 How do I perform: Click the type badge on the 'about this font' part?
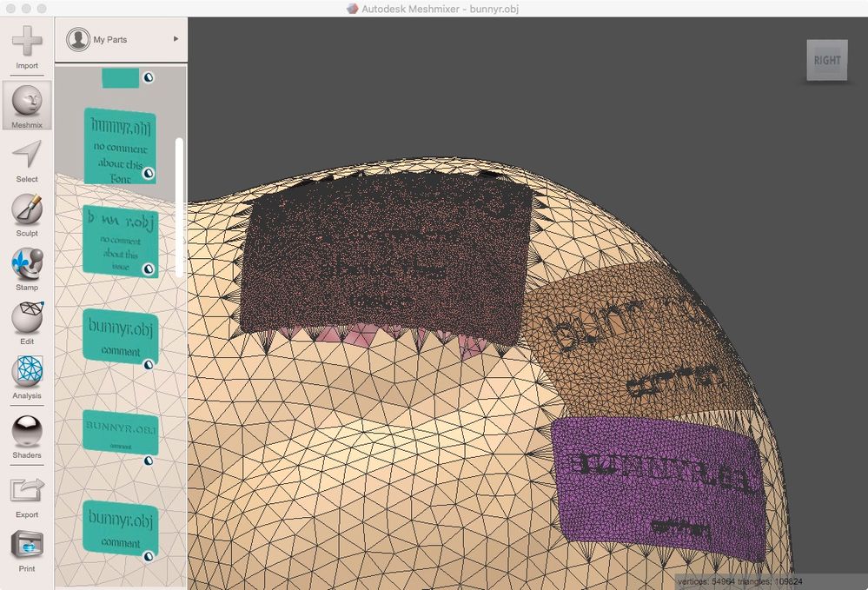click(149, 173)
